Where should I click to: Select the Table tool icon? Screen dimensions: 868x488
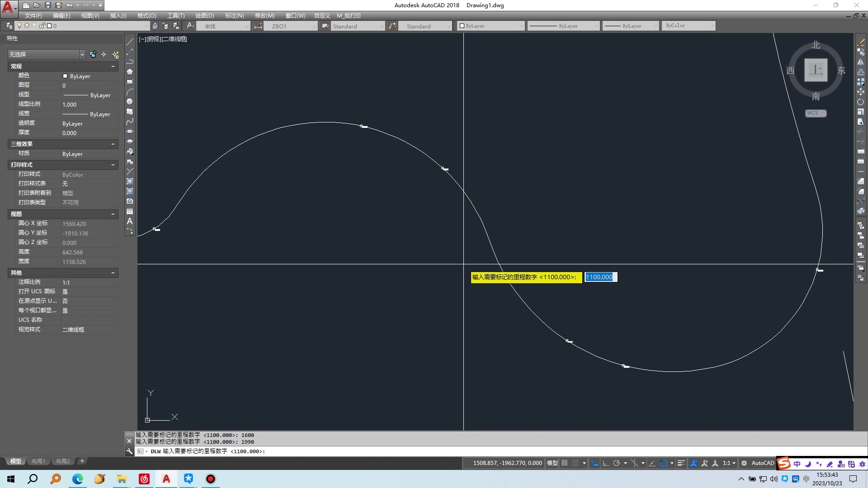130,211
